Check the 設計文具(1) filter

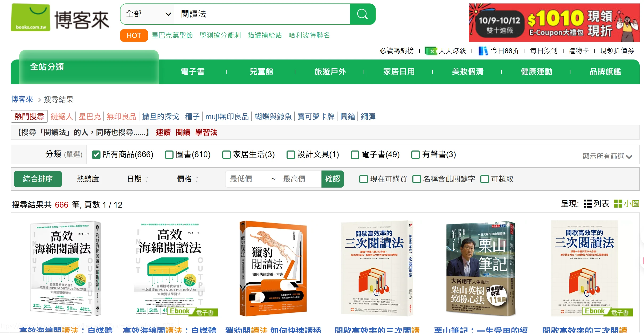coord(291,154)
